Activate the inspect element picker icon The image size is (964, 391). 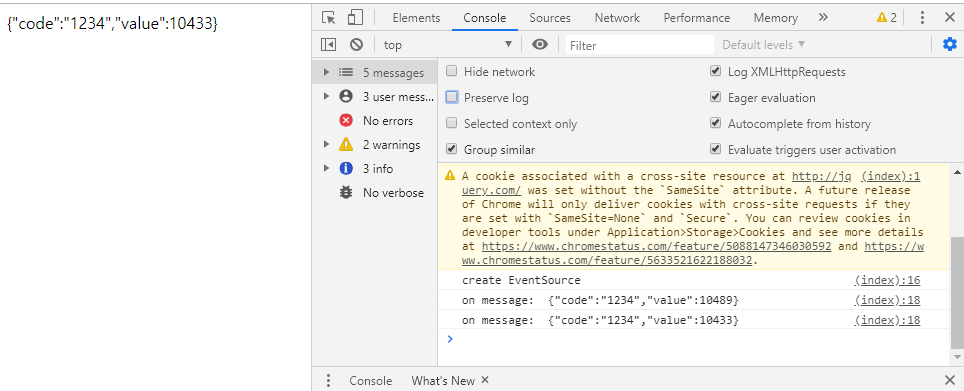tap(329, 18)
